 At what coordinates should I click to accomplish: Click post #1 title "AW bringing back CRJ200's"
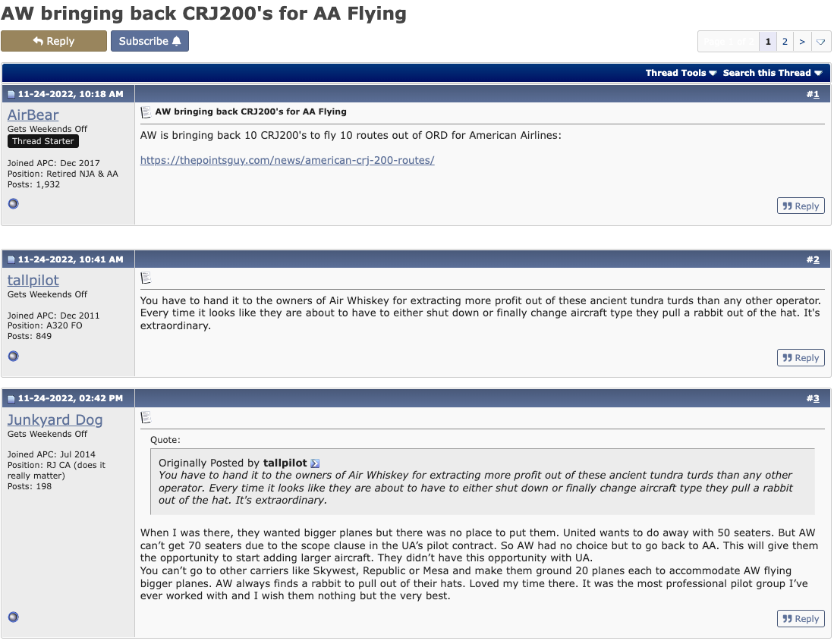pyautogui.click(x=250, y=112)
